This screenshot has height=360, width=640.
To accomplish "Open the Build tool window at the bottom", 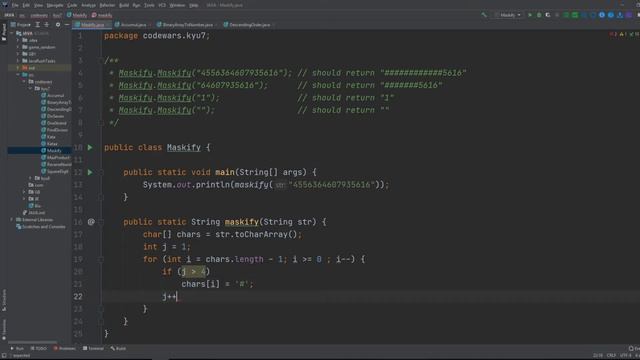I will (x=118, y=349).
